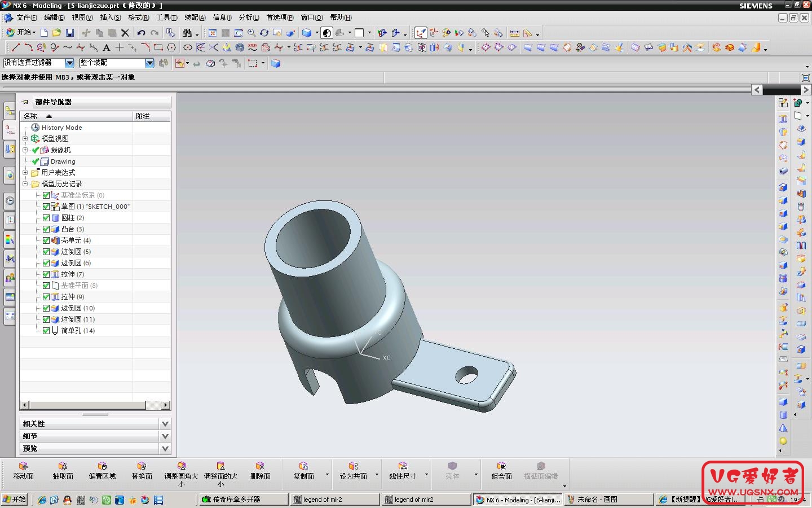Viewport: 812px width, 508px height.
Task: Expand the 模型视图 tree node
Action: 25,139
